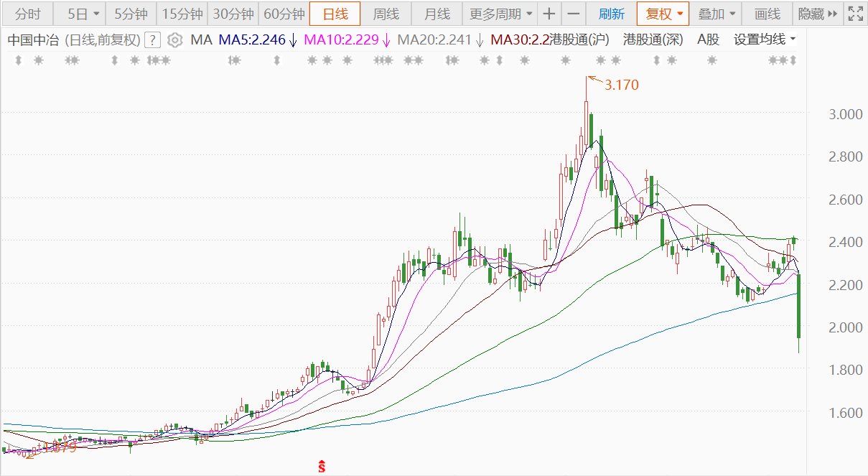The height and width of the screenshot is (476, 868).
Task: Open the 设置均线 settings dropdown
Action: pyautogui.click(x=764, y=40)
